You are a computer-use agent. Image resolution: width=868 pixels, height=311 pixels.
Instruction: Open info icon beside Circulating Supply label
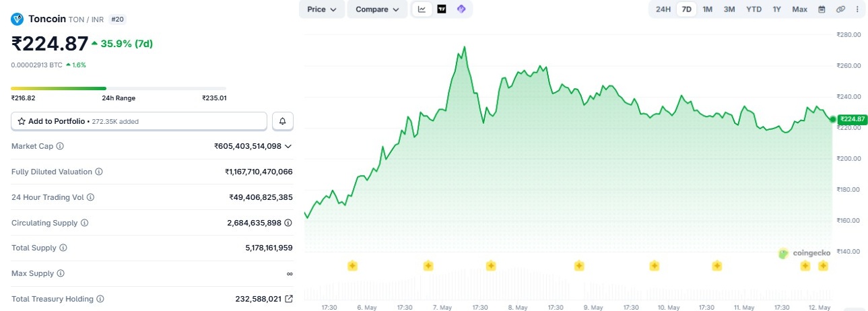[84, 223]
